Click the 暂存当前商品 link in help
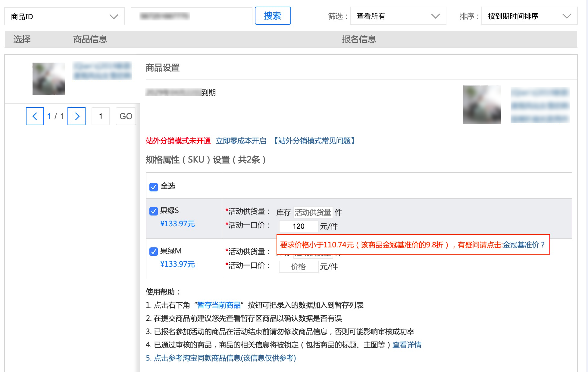588x372 pixels. coord(219,305)
